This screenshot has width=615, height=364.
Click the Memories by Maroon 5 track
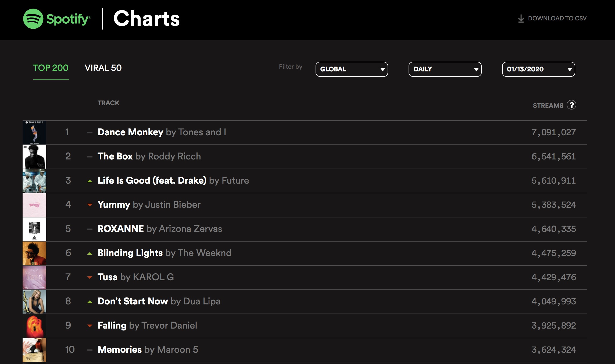148,350
